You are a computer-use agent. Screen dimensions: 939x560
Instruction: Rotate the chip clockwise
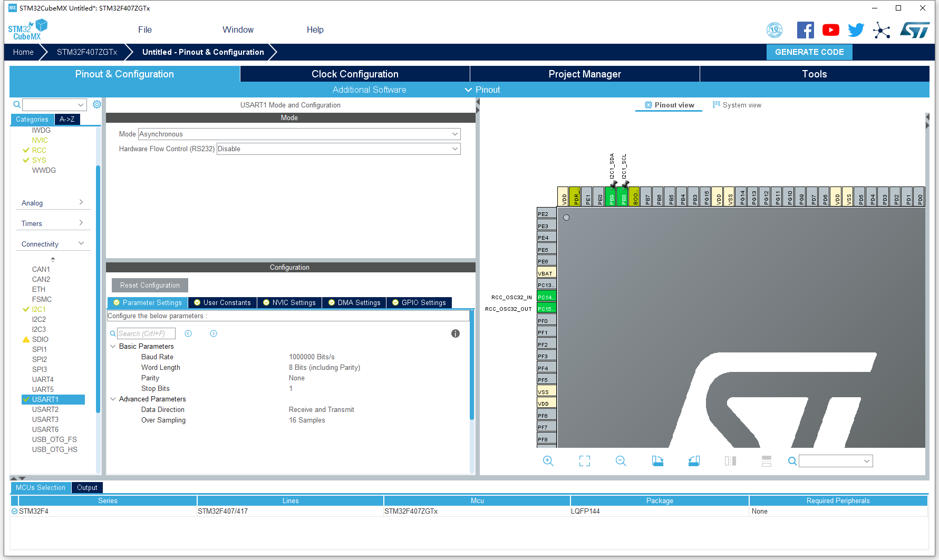click(x=657, y=461)
